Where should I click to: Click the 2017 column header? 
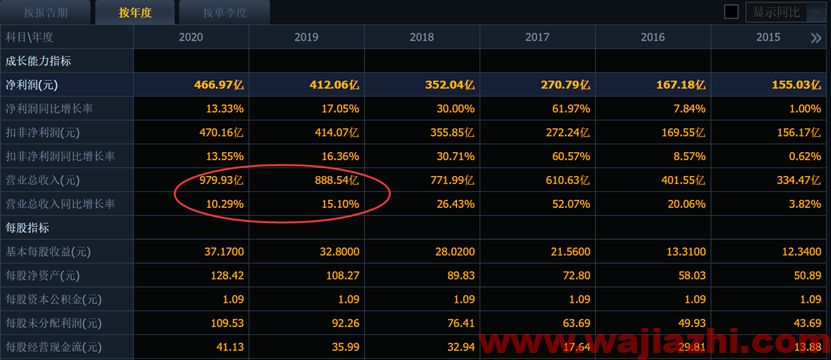point(537,37)
